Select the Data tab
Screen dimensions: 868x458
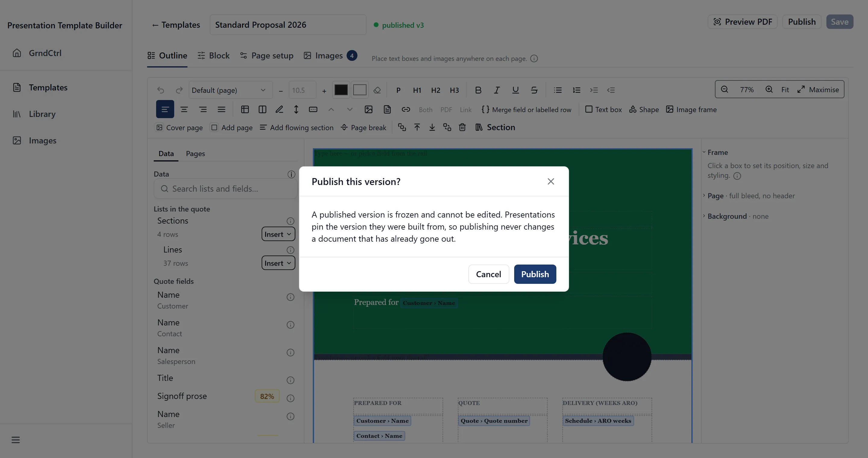166,154
